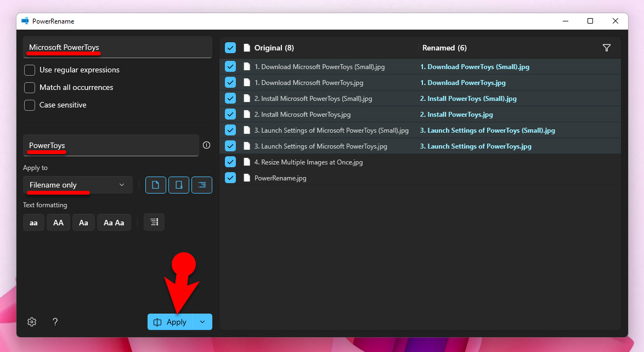Select original name '2. Install Microsoft PowerToys.jpg'
This screenshot has width=644, height=352.
pos(302,115)
